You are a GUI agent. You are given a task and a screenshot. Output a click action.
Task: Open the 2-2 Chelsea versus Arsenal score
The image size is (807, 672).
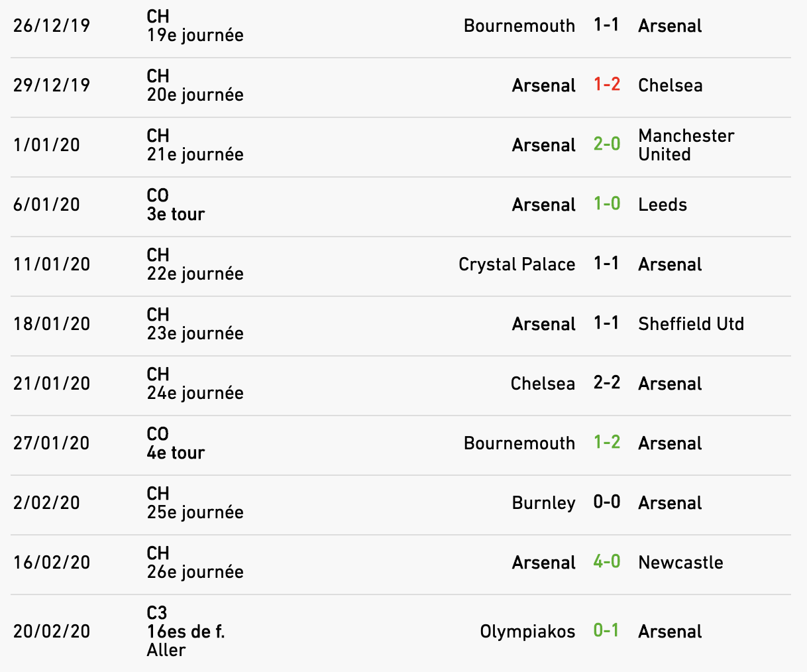point(606,383)
